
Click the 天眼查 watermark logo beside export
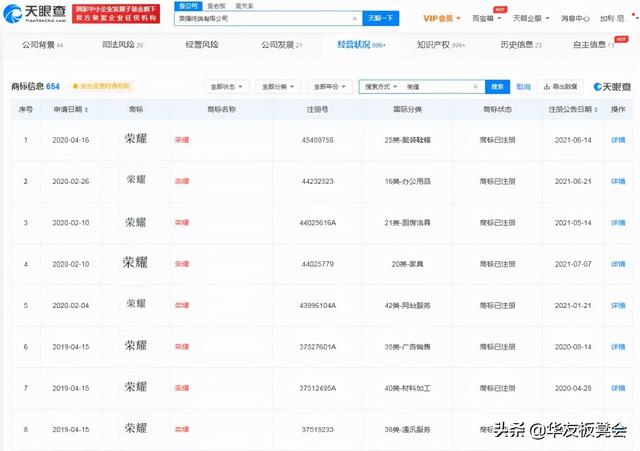pos(612,87)
